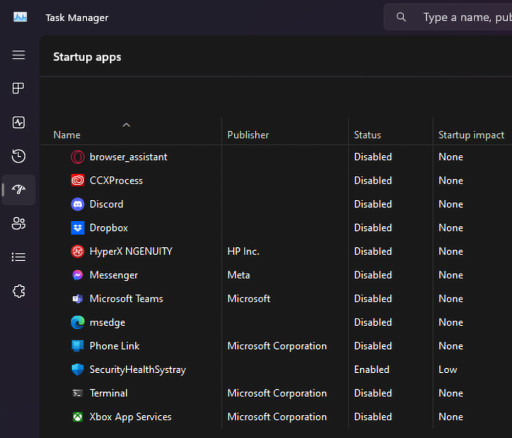Screen dimensions: 512x438
Task: Click the Low startup impact value
Action: (448, 370)
